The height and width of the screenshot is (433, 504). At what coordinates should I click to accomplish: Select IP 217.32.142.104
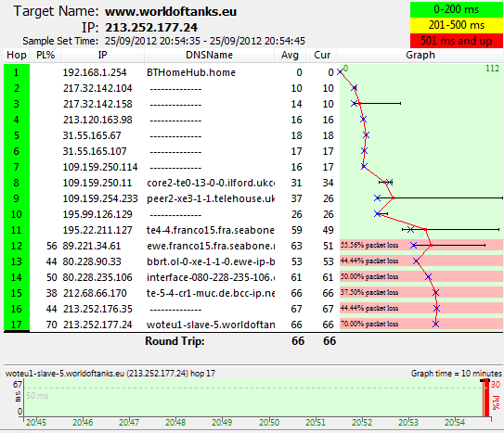pyautogui.click(x=97, y=88)
